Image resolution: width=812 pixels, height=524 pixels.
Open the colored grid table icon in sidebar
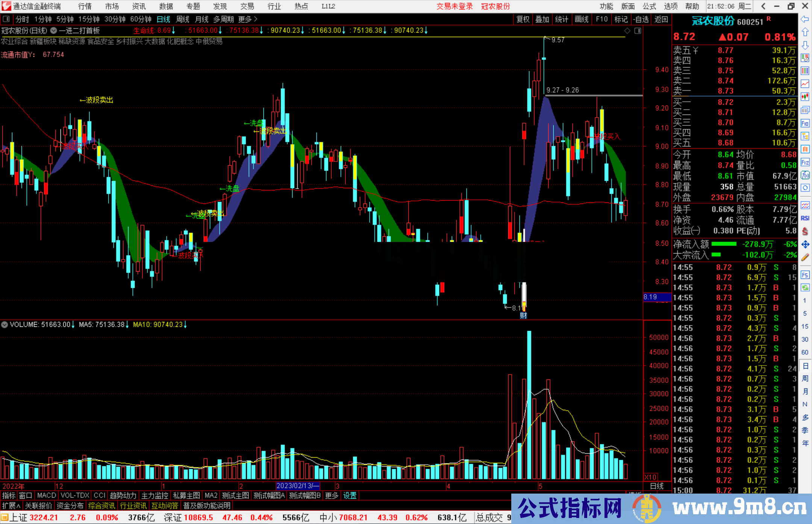tap(805, 71)
